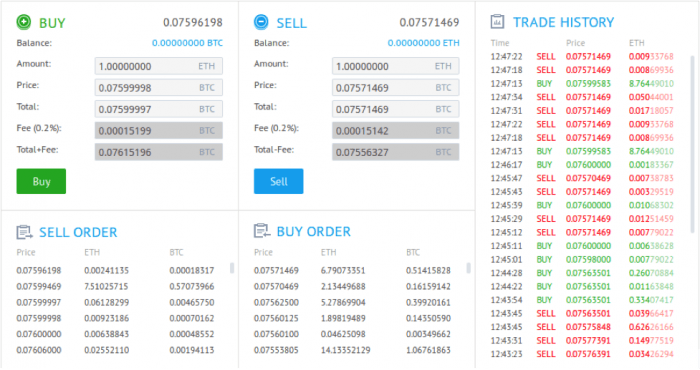Click the 0.00000000 ETH balance link
Viewport: 700px width, 370px height.
pyautogui.click(x=423, y=43)
